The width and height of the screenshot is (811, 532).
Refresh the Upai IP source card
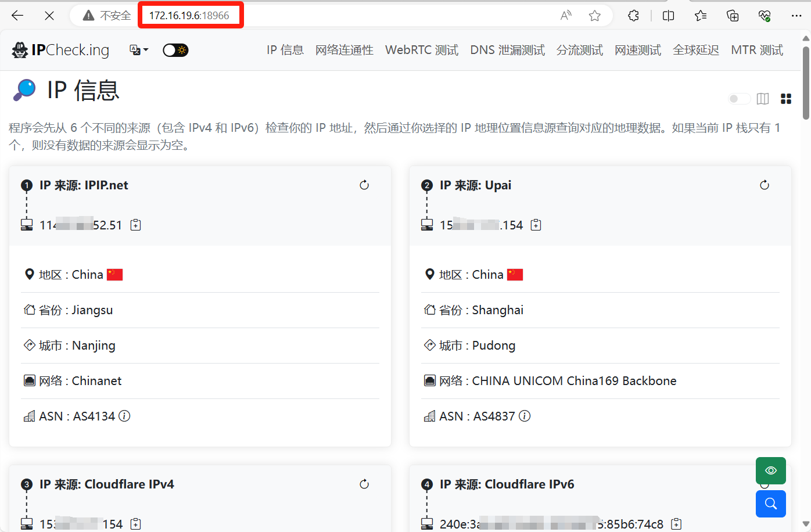coord(765,185)
